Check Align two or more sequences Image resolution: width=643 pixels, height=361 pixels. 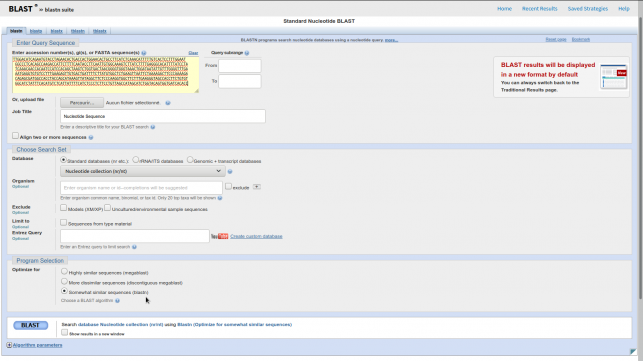(x=15, y=136)
